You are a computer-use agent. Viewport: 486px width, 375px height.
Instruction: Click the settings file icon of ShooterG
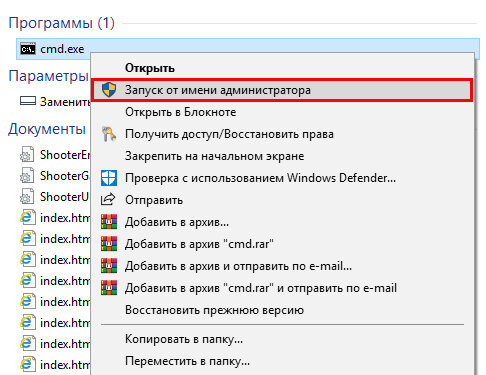click(x=27, y=176)
